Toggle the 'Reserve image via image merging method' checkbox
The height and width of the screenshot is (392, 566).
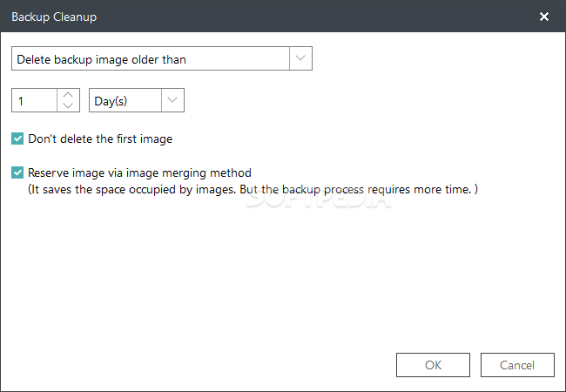(x=17, y=172)
